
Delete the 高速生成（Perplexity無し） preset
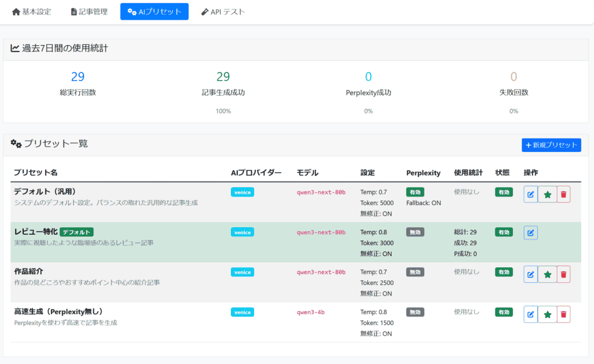click(x=563, y=314)
